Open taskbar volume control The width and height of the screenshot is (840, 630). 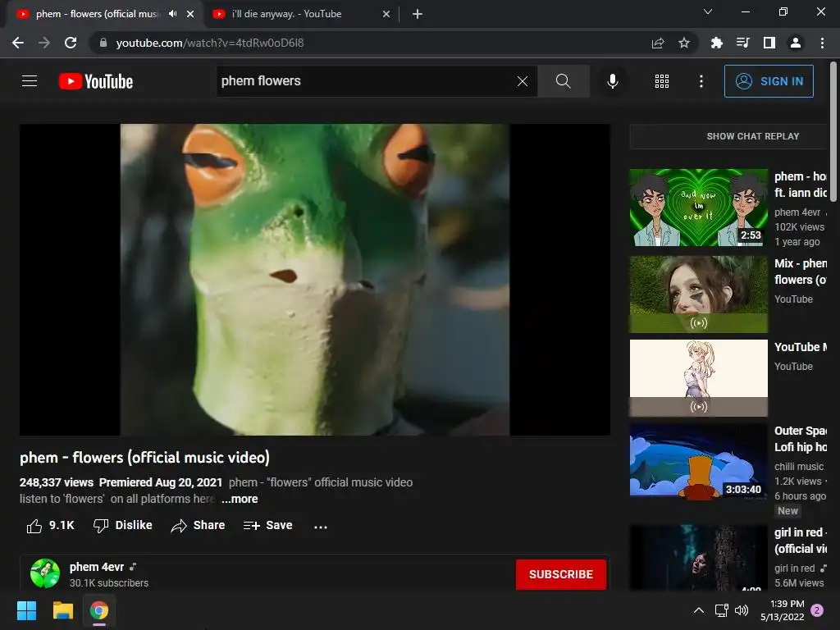pyautogui.click(x=742, y=610)
